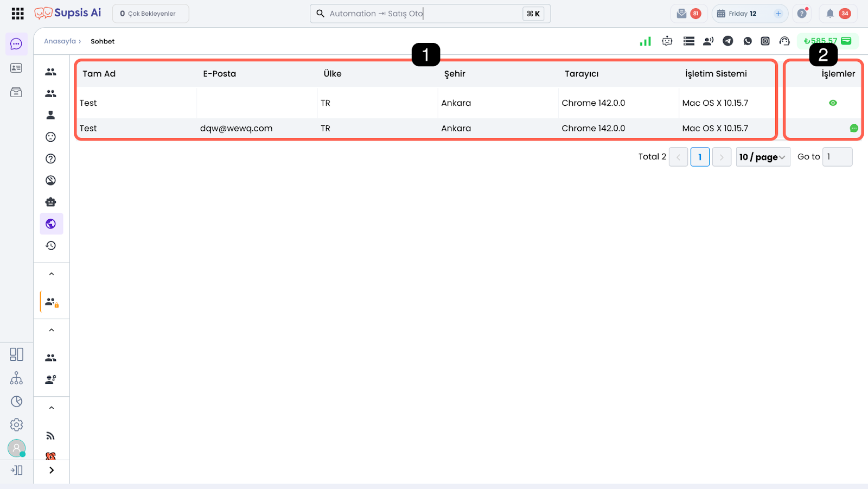
Task: Click the Go to page input field
Action: (837, 157)
